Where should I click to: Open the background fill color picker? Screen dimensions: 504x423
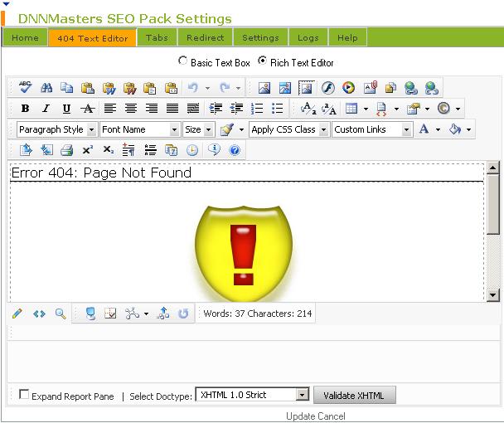tap(455, 129)
